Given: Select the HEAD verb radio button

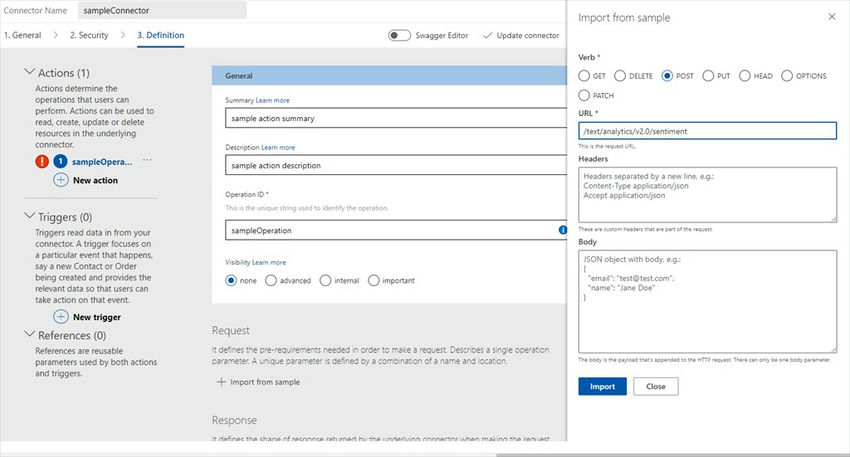Looking at the screenshot, I should [745, 76].
